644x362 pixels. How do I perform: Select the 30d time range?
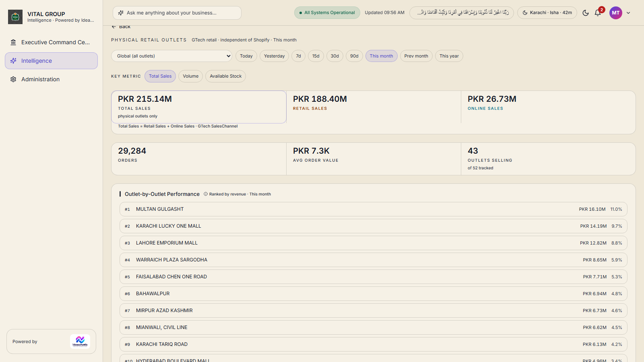click(x=335, y=56)
